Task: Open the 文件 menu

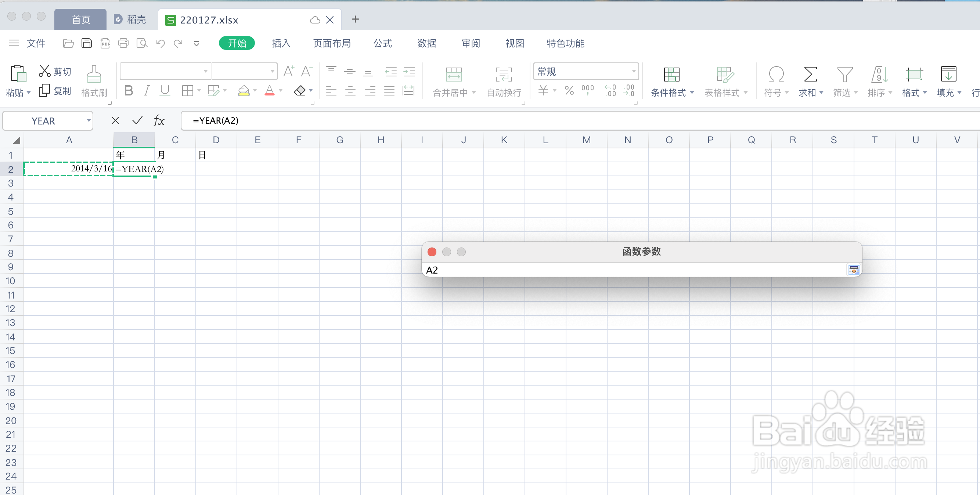Action: click(x=36, y=43)
